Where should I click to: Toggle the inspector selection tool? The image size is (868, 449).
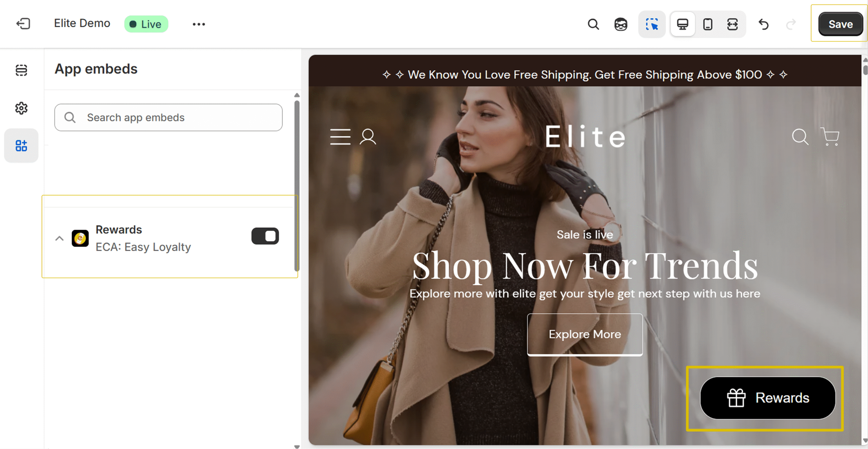[x=652, y=24]
